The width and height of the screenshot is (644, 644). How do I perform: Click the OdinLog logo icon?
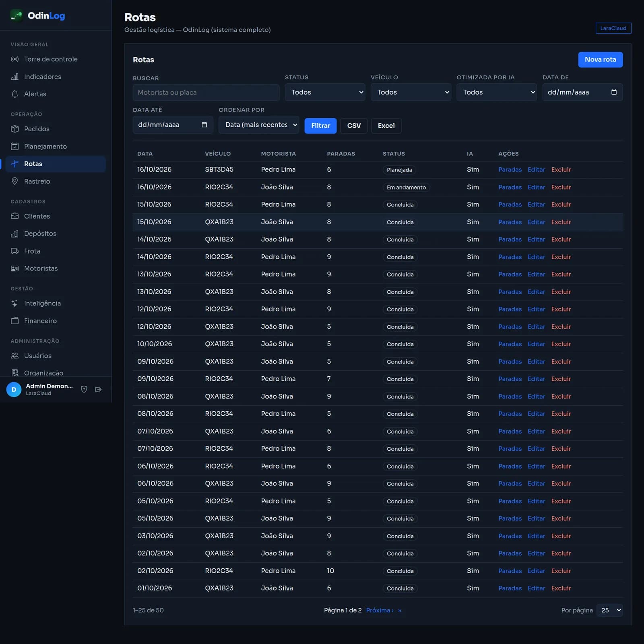coord(17,16)
